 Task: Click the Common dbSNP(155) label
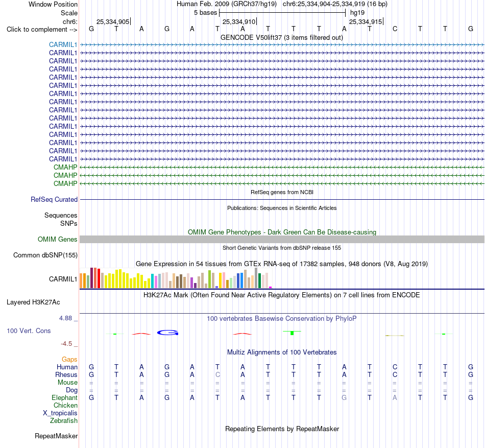[x=45, y=255]
